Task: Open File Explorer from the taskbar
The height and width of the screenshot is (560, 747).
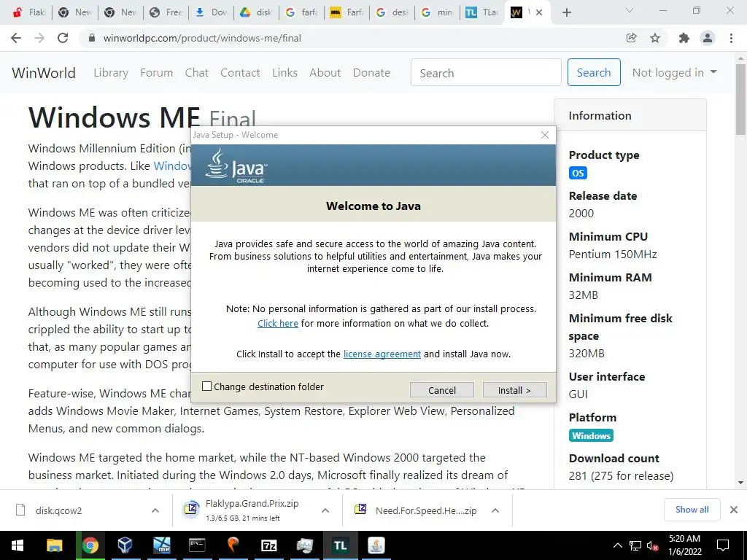Action: [54, 545]
